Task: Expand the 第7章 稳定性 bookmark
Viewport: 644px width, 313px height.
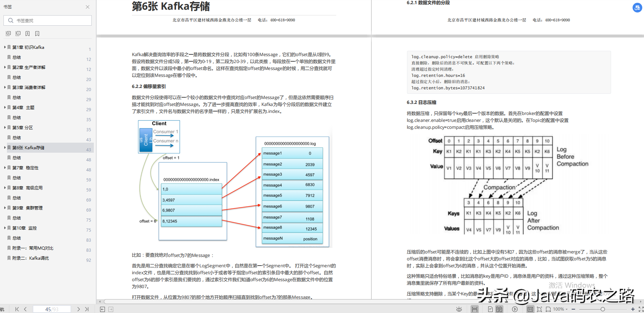Action: point(5,168)
